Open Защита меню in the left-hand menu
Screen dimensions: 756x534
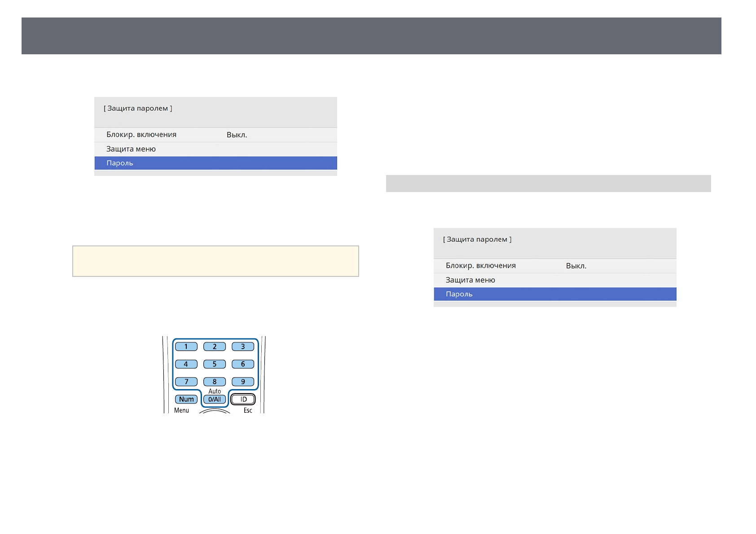coord(215,149)
